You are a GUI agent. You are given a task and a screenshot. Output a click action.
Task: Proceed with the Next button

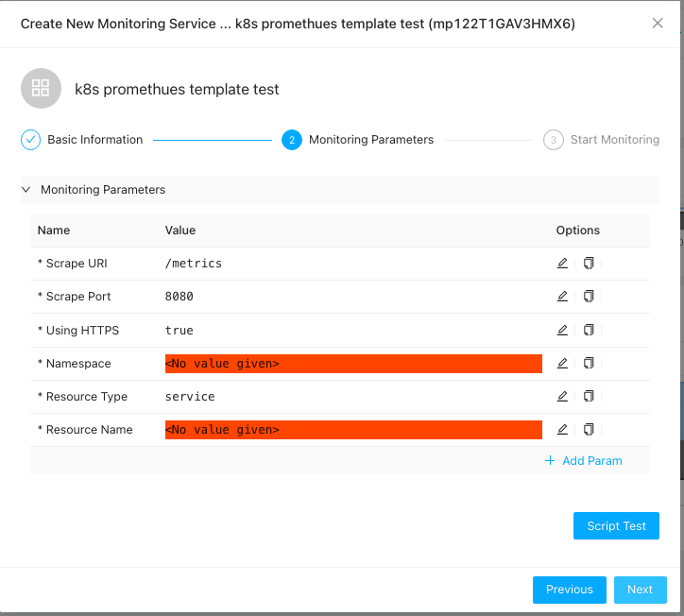pos(640,590)
